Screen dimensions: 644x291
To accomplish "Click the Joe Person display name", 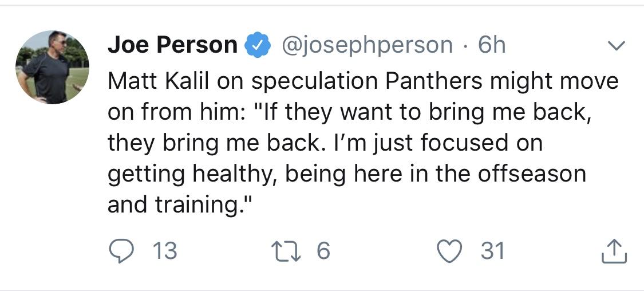I will point(172,45).
